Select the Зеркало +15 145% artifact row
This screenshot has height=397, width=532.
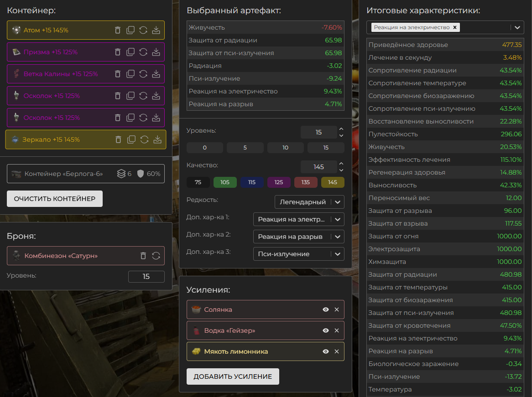click(x=86, y=139)
